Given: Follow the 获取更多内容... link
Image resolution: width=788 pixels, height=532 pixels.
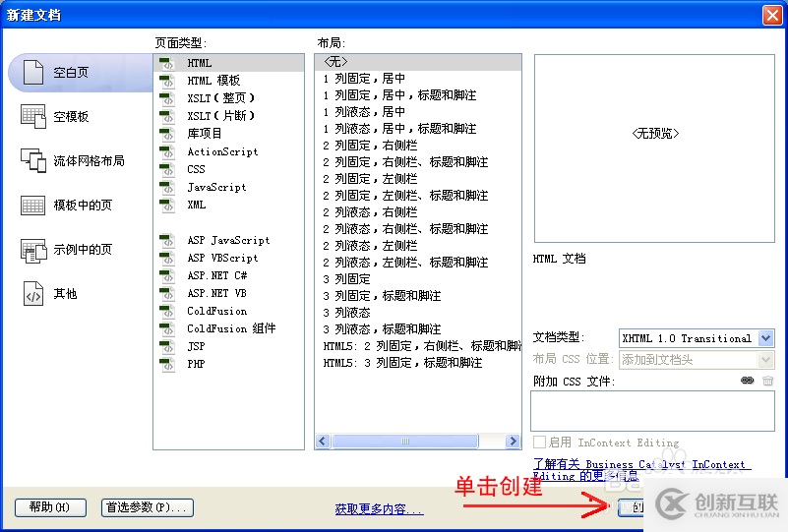Looking at the screenshot, I should coord(380,509).
